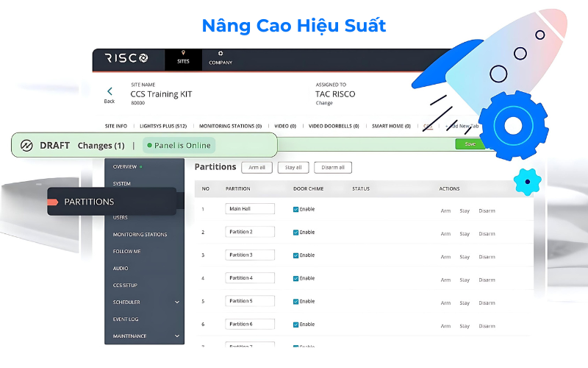
Task: Click Disarm for Main Hall partition
Action: (x=487, y=211)
